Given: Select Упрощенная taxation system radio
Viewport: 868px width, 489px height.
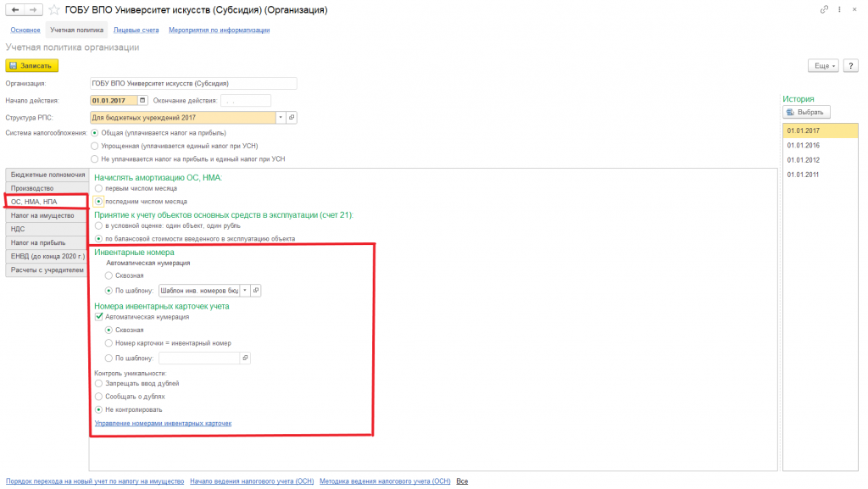Looking at the screenshot, I should (x=95, y=146).
